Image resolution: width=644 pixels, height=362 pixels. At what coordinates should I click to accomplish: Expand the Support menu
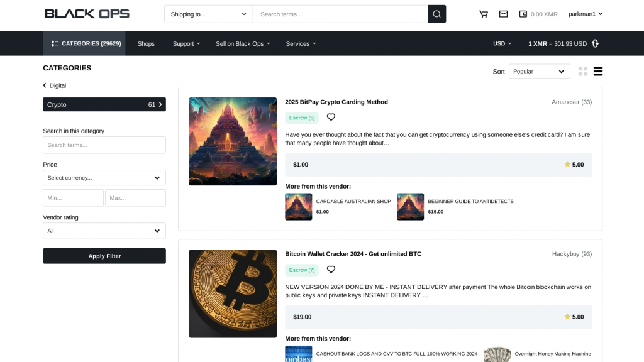click(186, 43)
